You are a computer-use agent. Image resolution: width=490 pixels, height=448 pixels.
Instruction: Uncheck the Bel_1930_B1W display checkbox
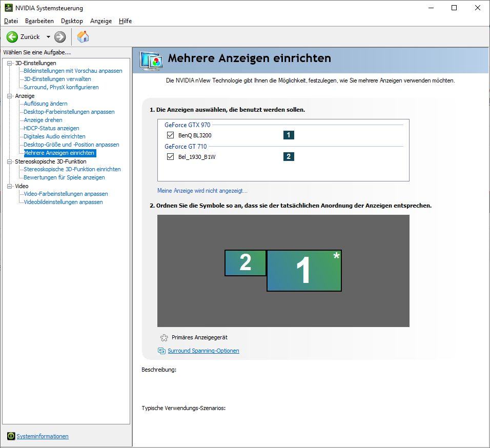tap(170, 156)
